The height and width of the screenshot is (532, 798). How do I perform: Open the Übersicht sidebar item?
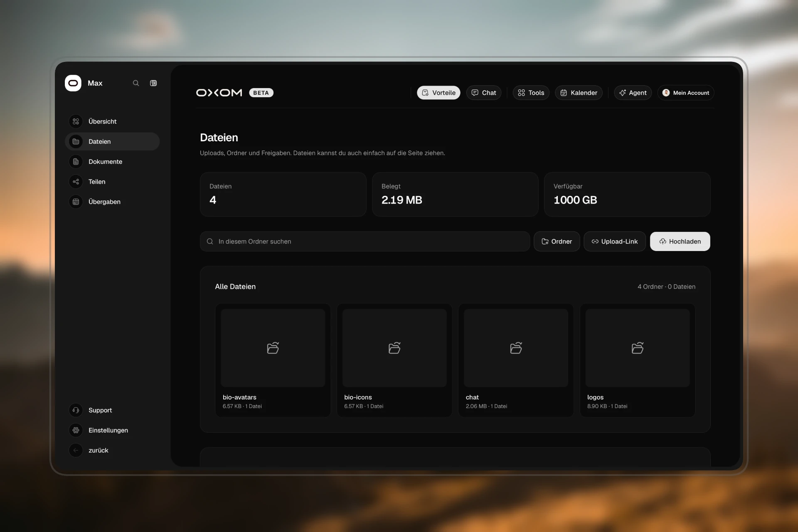(x=112, y=121)
